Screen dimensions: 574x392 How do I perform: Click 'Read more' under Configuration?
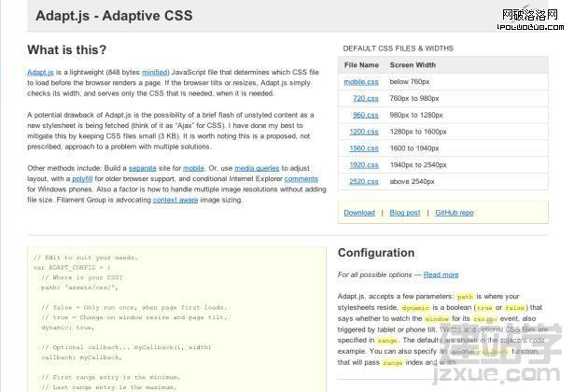click(441, 274)
